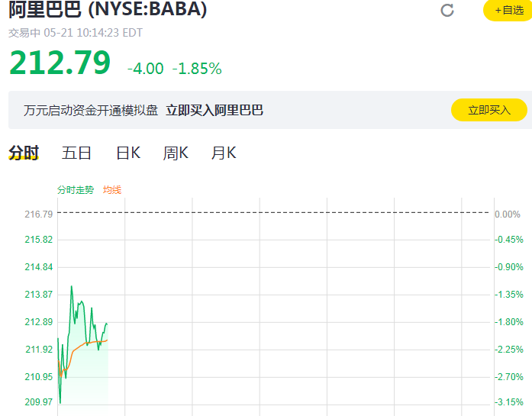Select the 分时 chart tab

24,153
